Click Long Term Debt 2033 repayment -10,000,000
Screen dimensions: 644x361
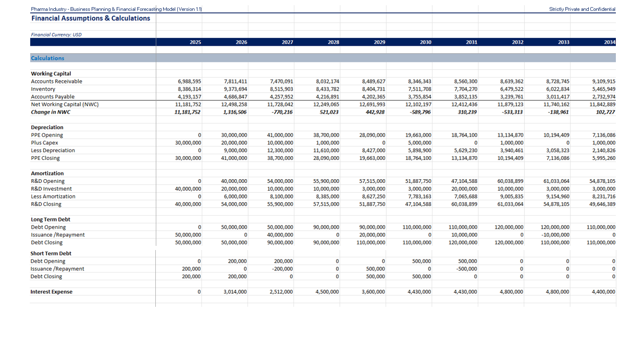tap(555, 235)
